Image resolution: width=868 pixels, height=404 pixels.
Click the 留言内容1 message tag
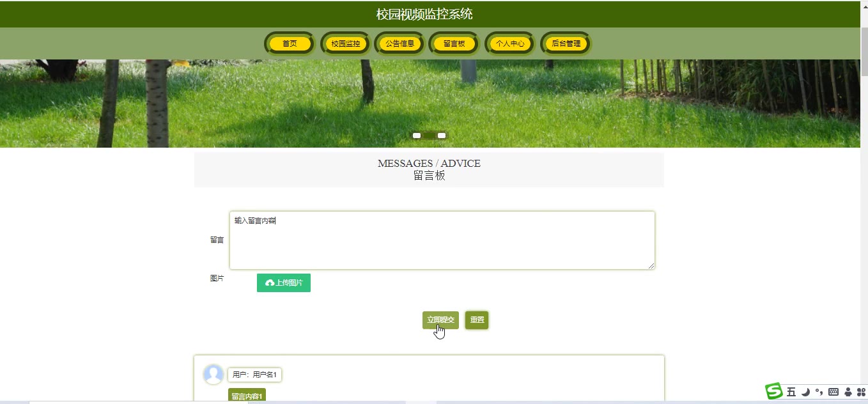(x=247, y=396)
